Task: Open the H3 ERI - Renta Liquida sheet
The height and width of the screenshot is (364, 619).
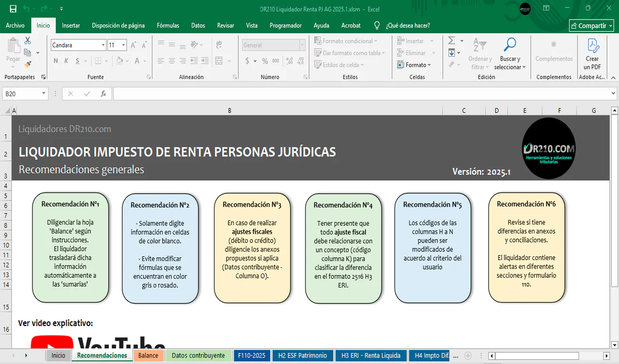Action: point(370,355)
